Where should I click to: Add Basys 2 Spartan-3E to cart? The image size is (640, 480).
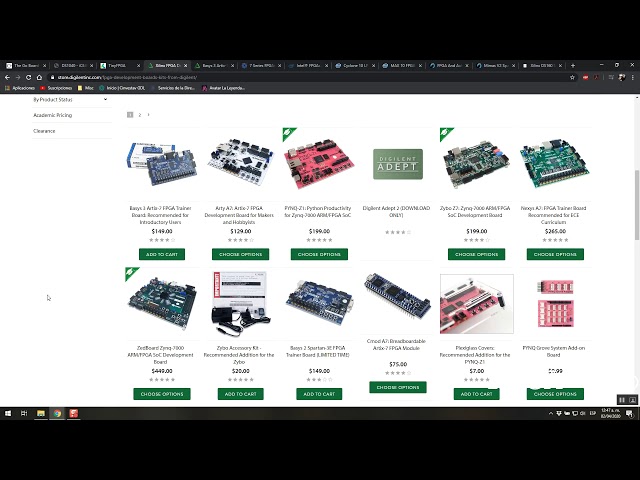click(319, 394)
